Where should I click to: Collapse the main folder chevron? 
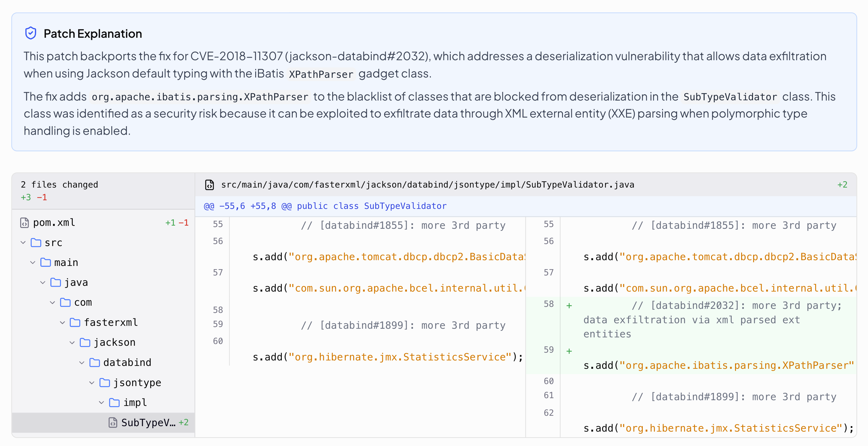33,262
